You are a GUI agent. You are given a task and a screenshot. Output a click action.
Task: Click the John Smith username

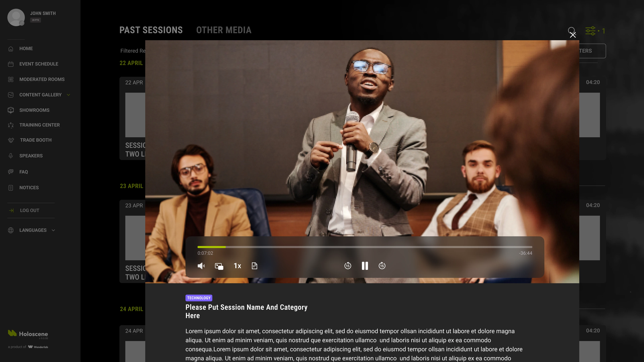coord(43,13)
